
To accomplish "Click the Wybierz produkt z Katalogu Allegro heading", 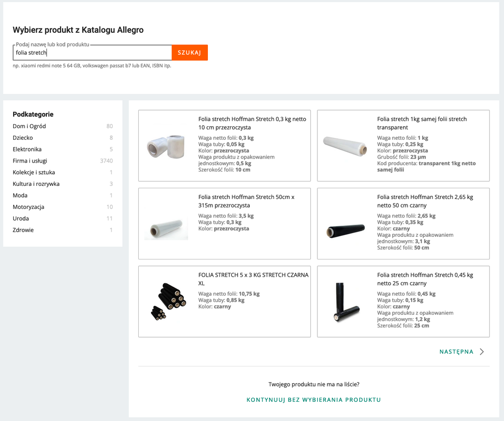I will (x=78, y=30).
